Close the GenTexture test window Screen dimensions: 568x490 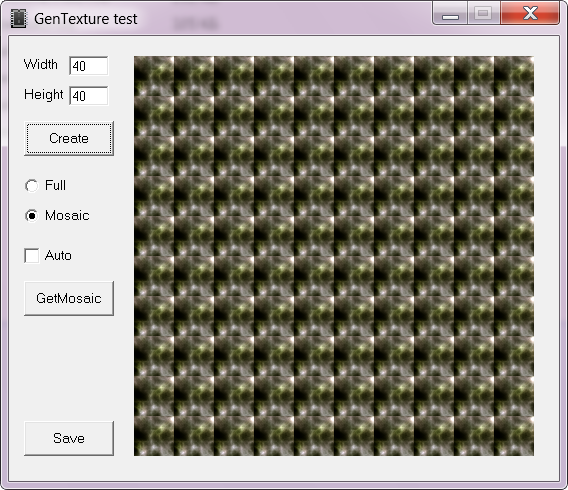tap(530, 13)
